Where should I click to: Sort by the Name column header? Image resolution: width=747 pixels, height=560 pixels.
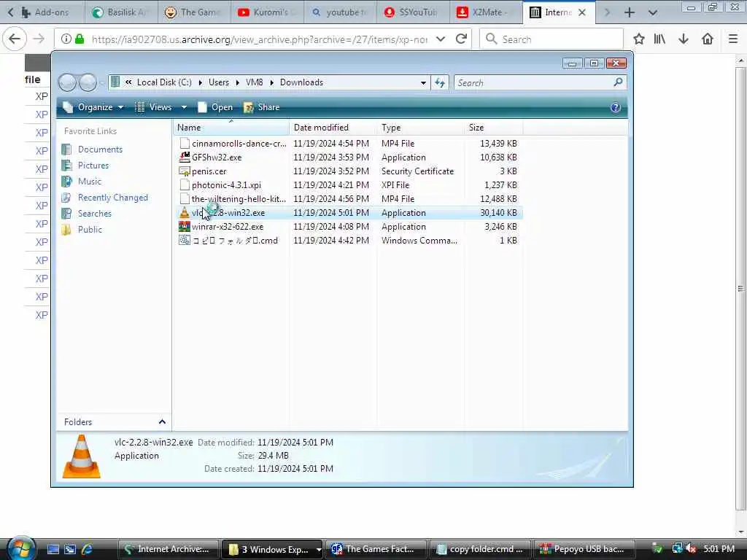(x=231, y=128)
